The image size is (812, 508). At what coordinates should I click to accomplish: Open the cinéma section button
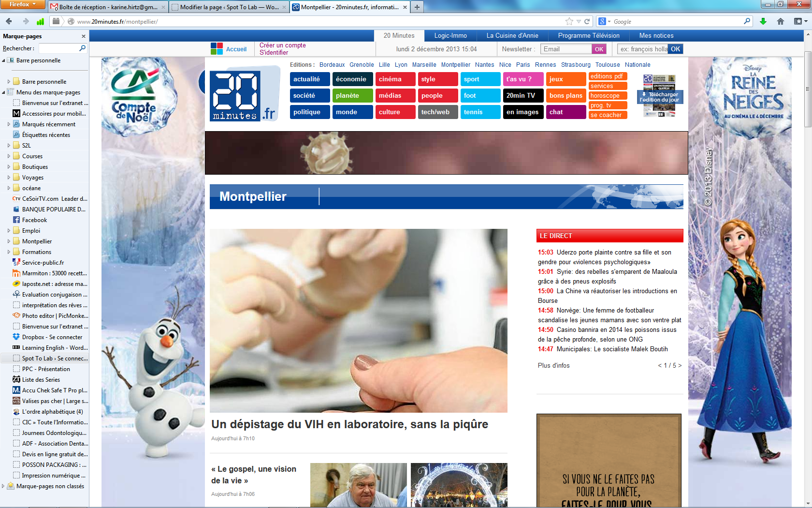coord(395,79)
